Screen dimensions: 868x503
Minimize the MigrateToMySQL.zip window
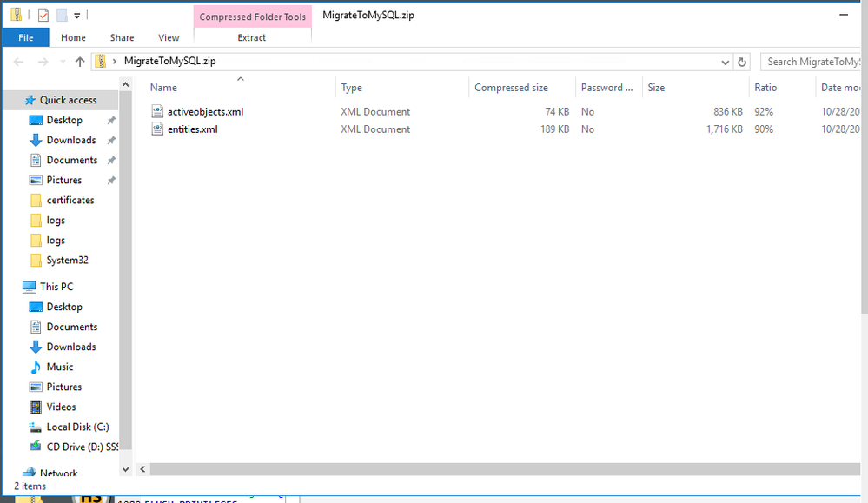click(844, 15)
